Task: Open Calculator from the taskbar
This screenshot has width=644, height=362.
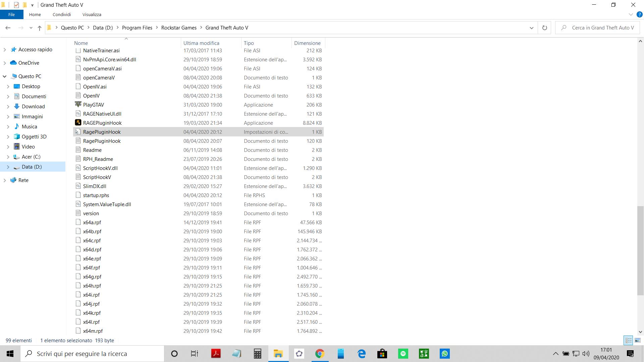Action: (x=257, y=354)
